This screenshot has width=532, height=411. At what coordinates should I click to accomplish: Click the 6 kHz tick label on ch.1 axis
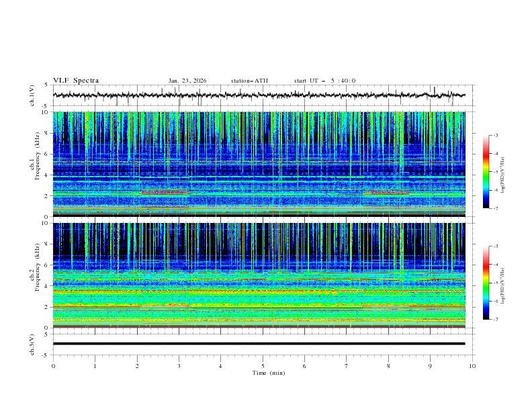pos(46,154)
